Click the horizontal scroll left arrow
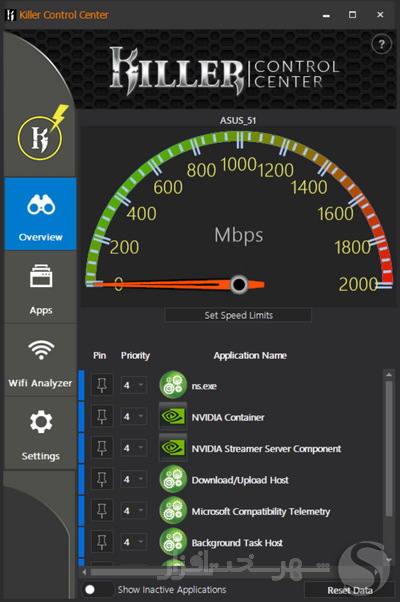The height and width of the screenshot is (602, 400). [x=84, y=572]
